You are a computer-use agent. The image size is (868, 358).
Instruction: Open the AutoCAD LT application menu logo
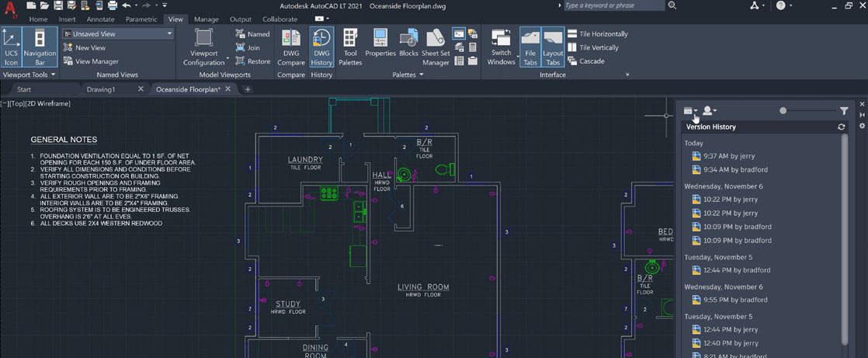coord(9,9)
